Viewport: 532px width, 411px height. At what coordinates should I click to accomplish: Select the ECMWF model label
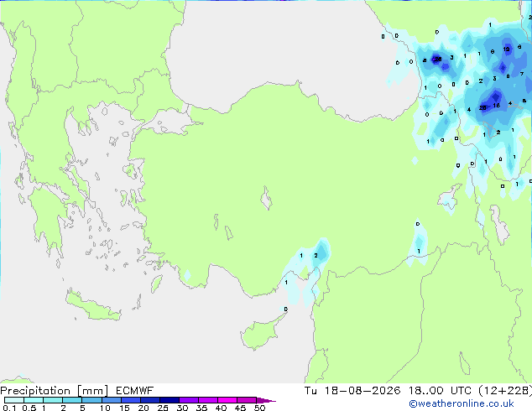(x=135, y=391)
